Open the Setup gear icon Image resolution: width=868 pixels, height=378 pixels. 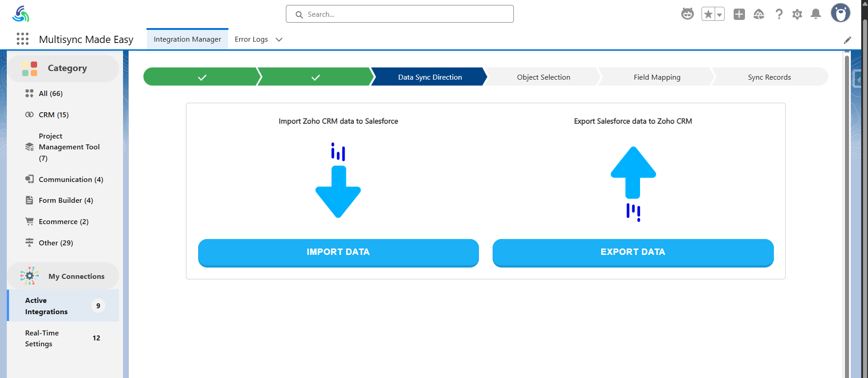(797, 14)
